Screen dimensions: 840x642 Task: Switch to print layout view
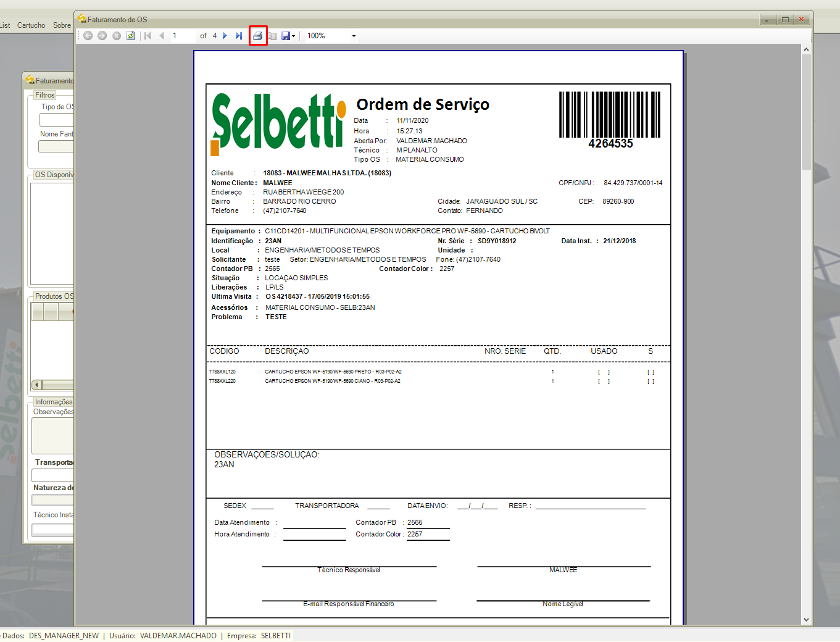tap(272, 36)
